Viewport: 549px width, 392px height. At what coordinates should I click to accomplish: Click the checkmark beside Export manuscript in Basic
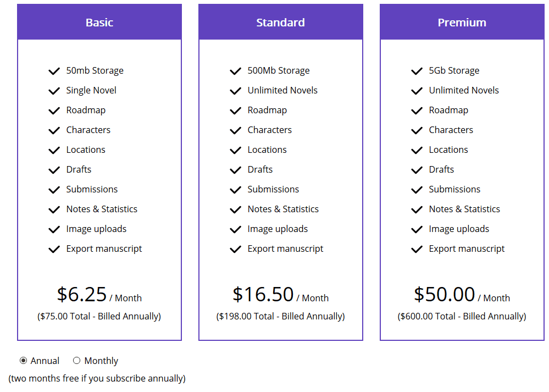tap(54, 249)
